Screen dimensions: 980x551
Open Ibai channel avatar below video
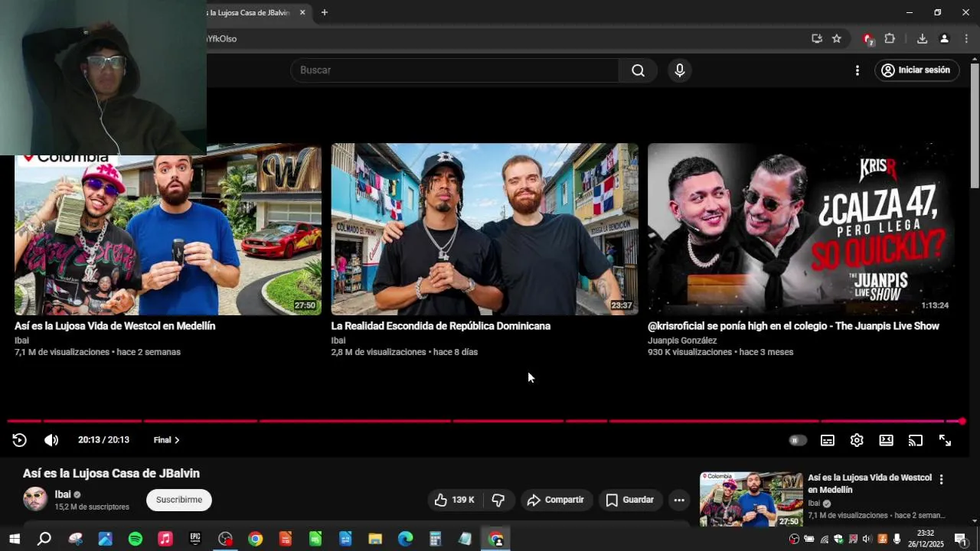(x=35, y=499)
